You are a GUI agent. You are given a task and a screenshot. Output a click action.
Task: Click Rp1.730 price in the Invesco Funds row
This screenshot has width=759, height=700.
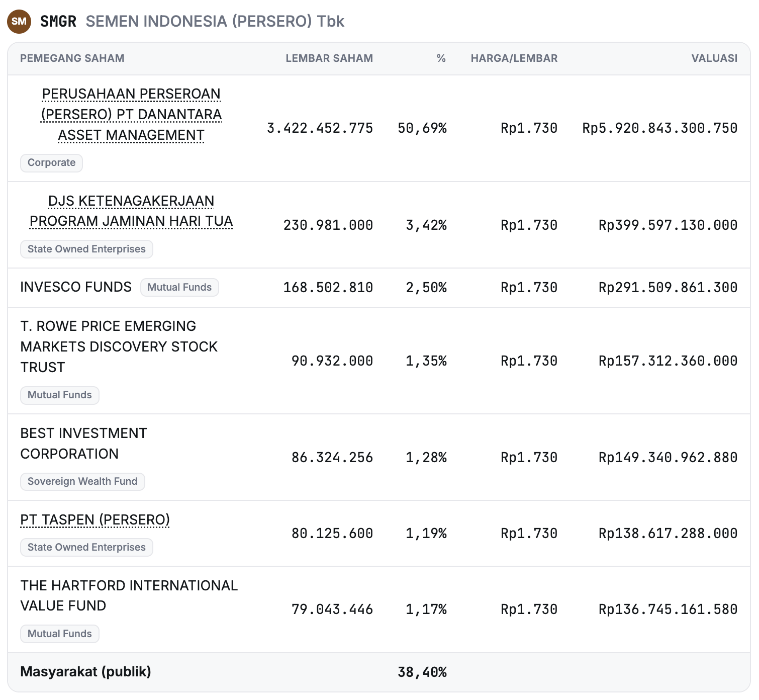529,287
